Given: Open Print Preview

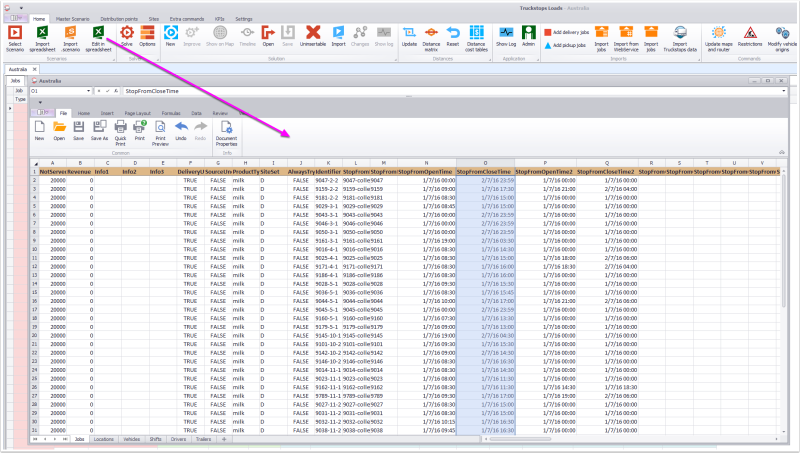Looking at the screenshot, I should [160, 127].
